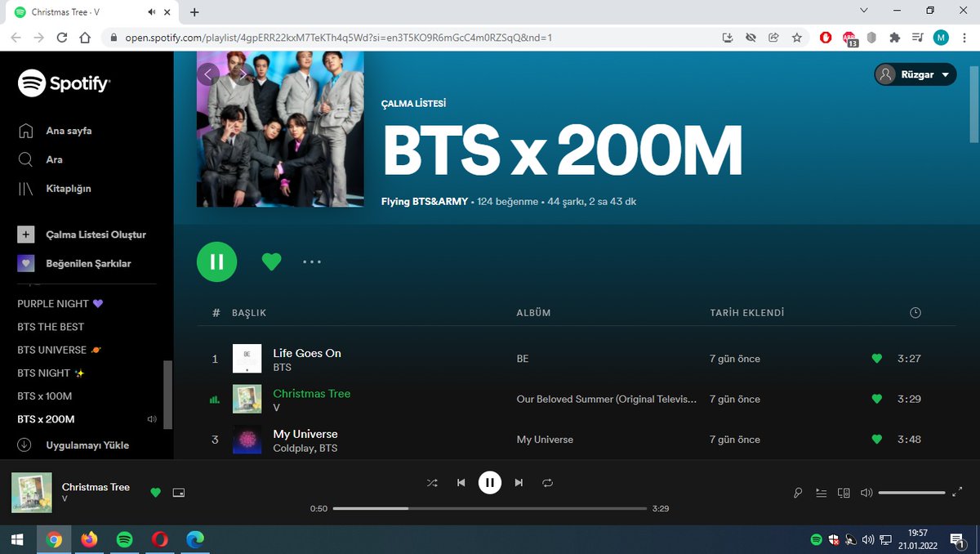Toggle picture-in-picture mini player icon
The image size is (980, 554).
pos(179,493)
